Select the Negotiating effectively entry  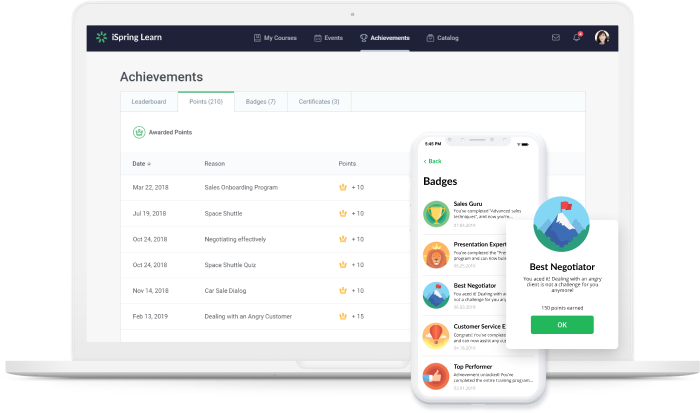235,239
